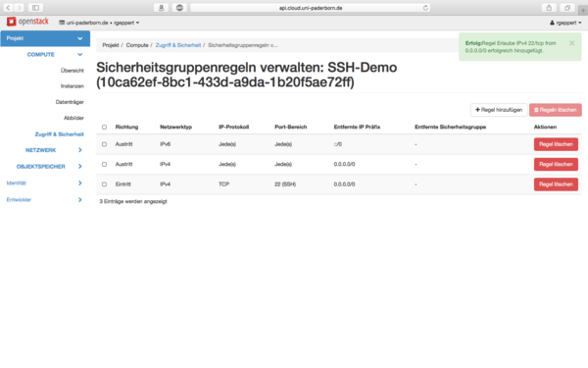The width and height of the screenshot is (588, 368).
Task: Collapse the Projekt sidebar panel
Action: pyautogui.click(x=45, y=38)
